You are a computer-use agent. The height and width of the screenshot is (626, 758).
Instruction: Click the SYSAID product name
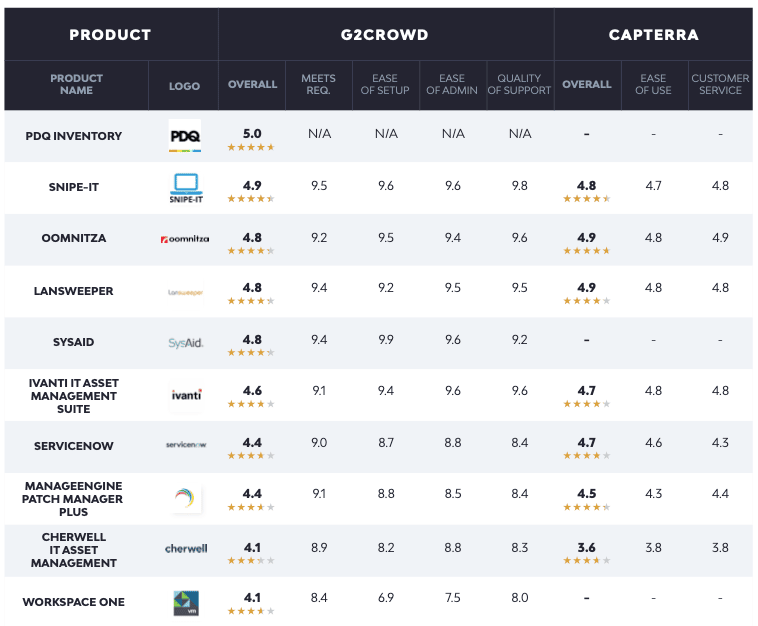(73, 342)
